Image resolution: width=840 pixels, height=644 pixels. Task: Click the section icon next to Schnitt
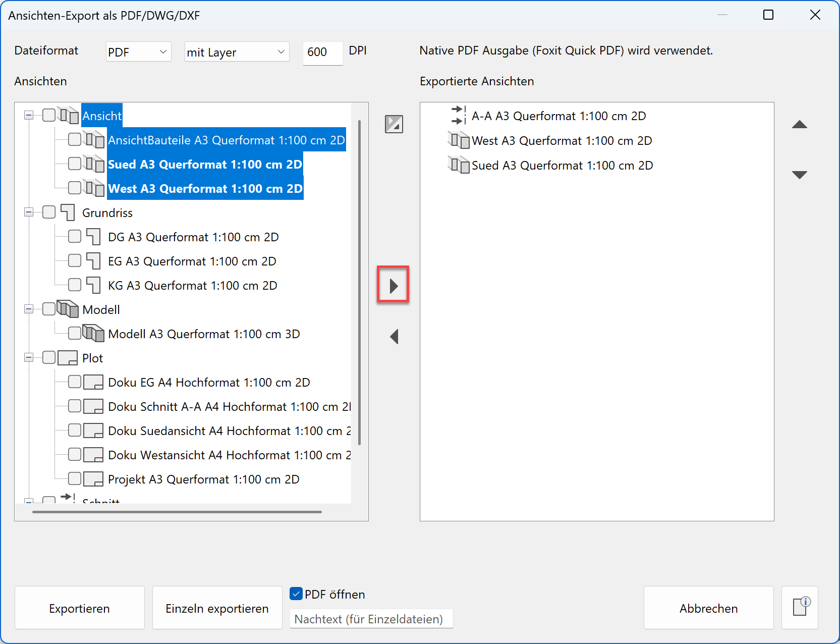point(67,497)
